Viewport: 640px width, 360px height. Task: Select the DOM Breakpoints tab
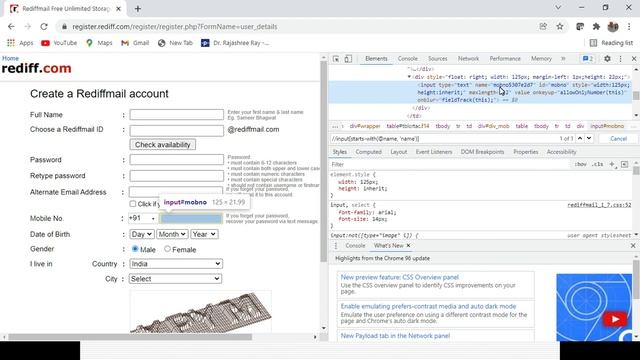482,152
